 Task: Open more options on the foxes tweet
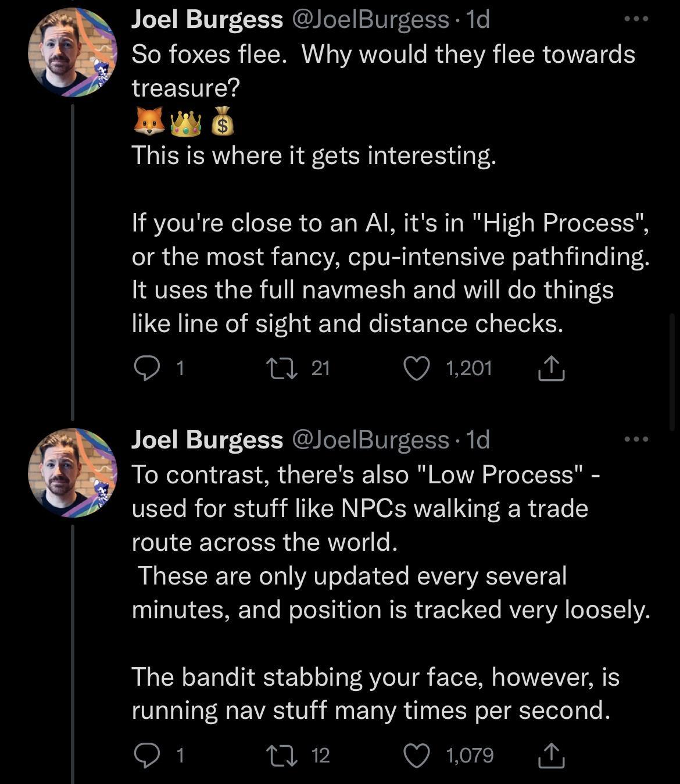pyautogui.click(x=636, y=19)
